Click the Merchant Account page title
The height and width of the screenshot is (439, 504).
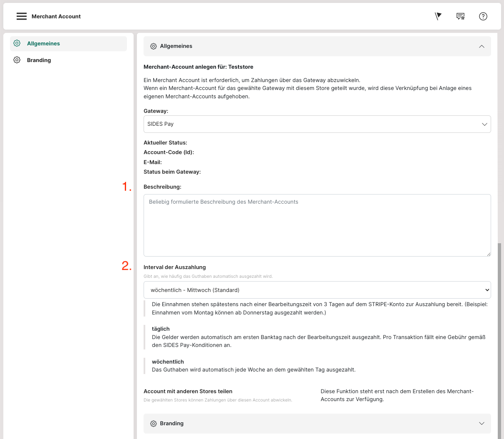click(56, 16)
